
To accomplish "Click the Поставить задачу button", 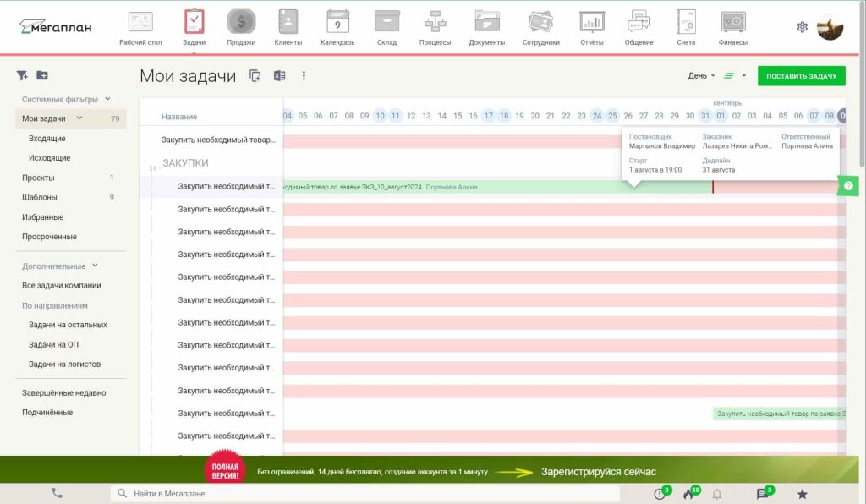I will (801, 76).
